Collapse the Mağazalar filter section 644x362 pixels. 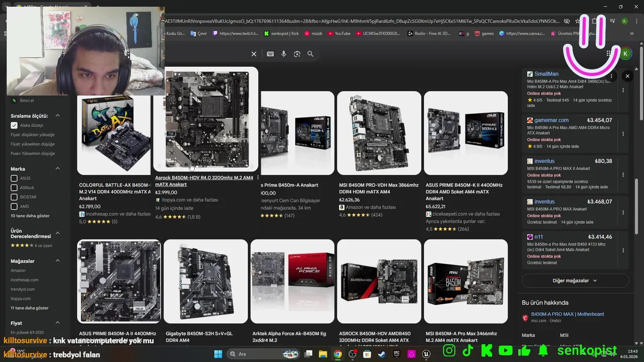57,261
